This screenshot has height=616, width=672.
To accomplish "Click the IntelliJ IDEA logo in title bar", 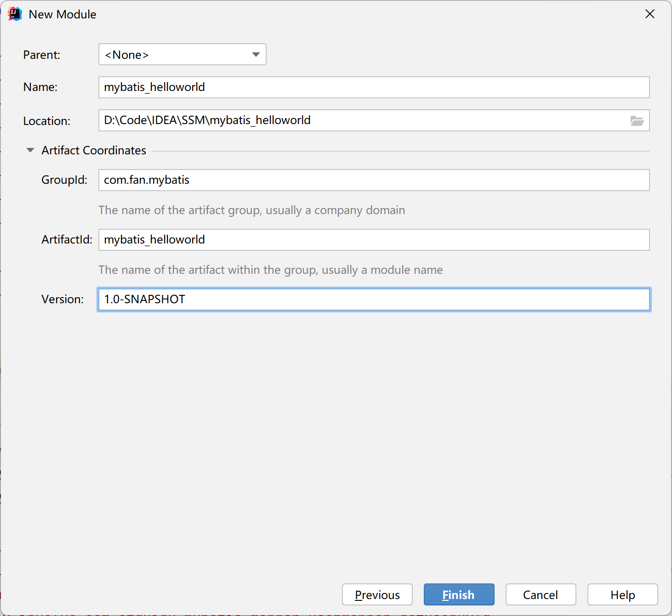I will point(15,14).
